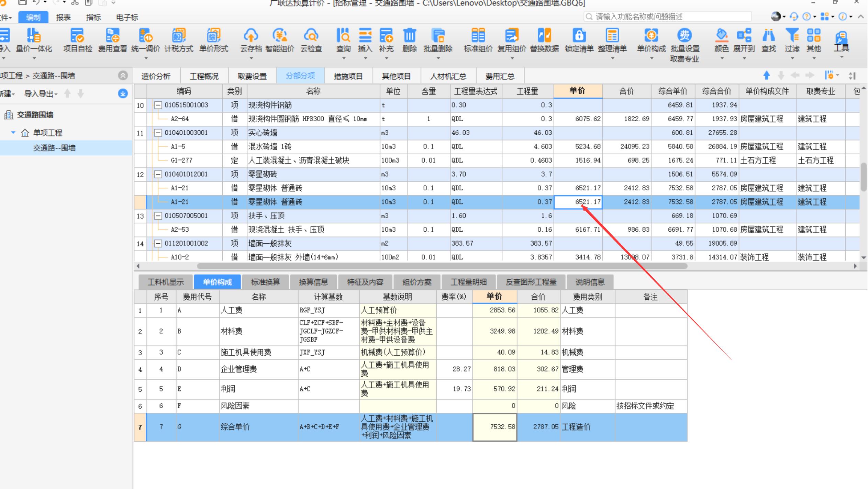Open 整理清单 tool
This screenshot has height=489, width=868.
tap(612, 40)
